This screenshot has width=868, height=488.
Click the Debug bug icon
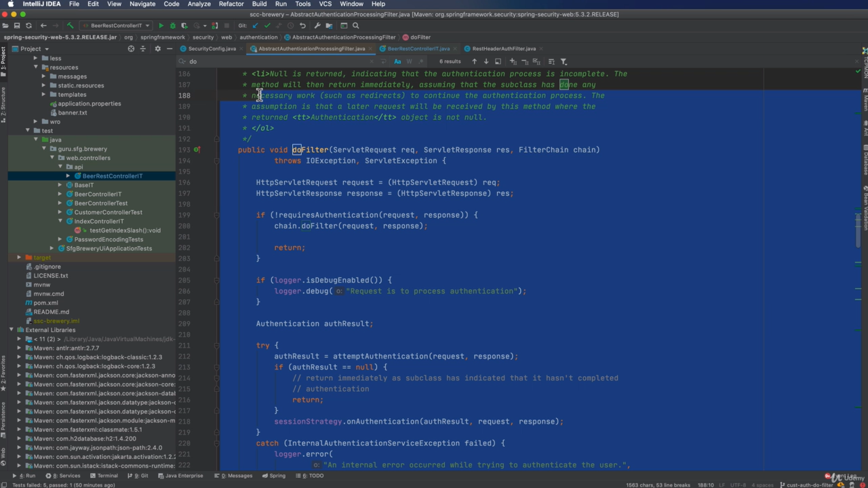173,26
